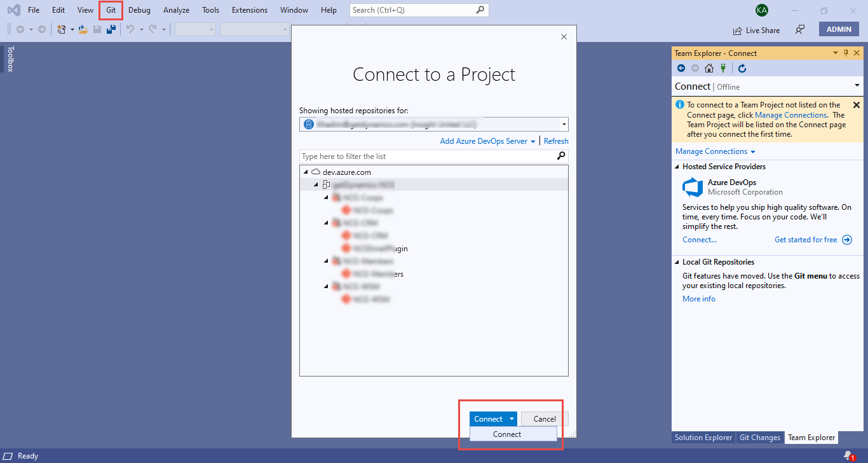Open the Team Explorer Home page

pos(709,68)
